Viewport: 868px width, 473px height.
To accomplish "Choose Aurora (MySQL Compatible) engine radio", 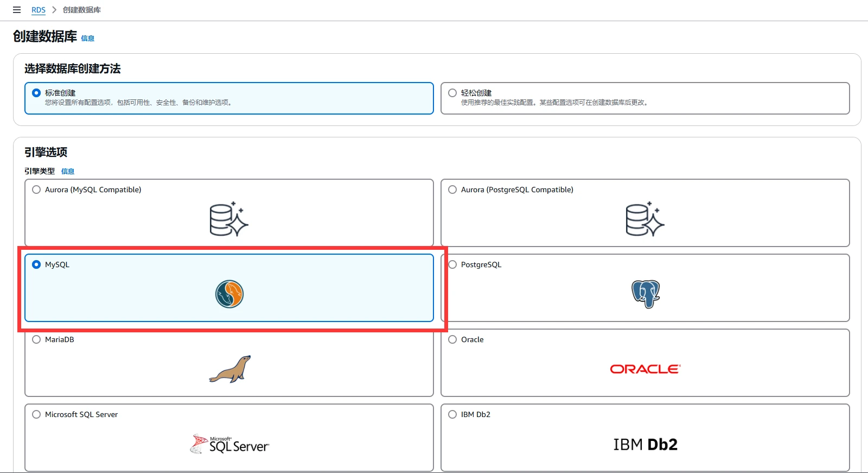I will pos(36,190).
